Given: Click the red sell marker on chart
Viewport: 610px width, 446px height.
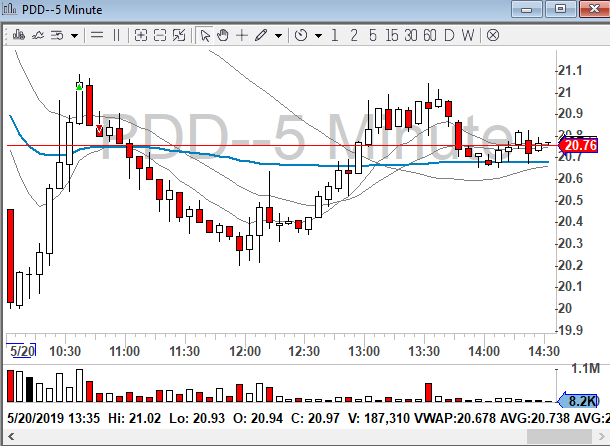Looking at the screenshot, I should [99, 129].
